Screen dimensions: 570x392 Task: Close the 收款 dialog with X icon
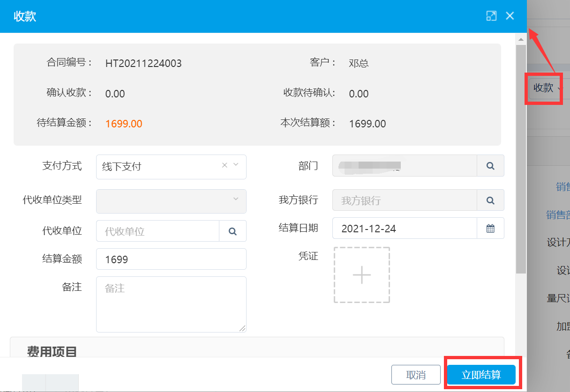pos(510,16)
